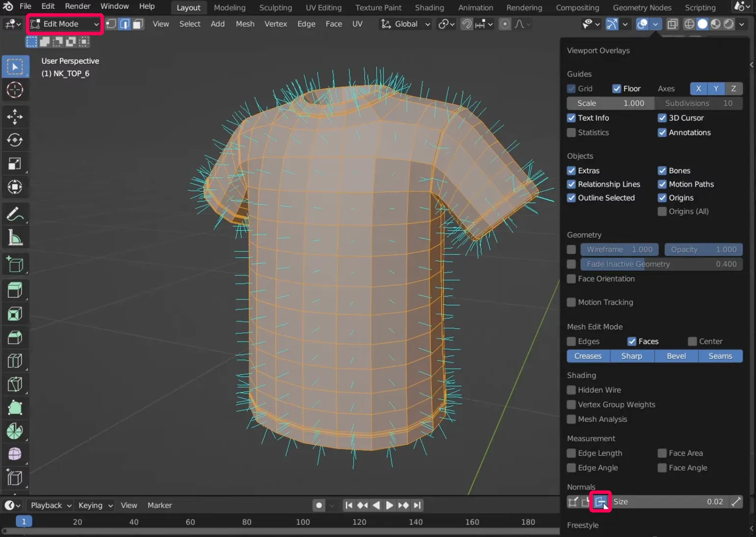Enable the Statistics checkbox
Viewport: 756px width, 537px height.
coord(571,133)
